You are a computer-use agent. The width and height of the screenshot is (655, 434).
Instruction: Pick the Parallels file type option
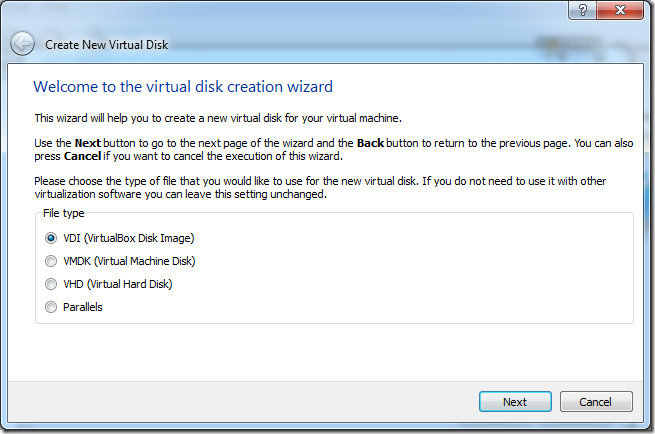[51, 307]
